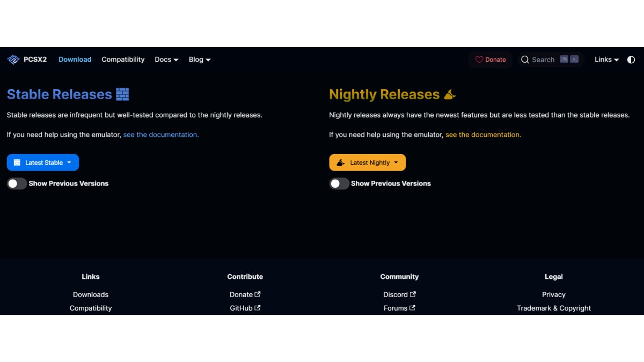
Task: Click the external link icon next to GitHub
Action: pos(258,308)
